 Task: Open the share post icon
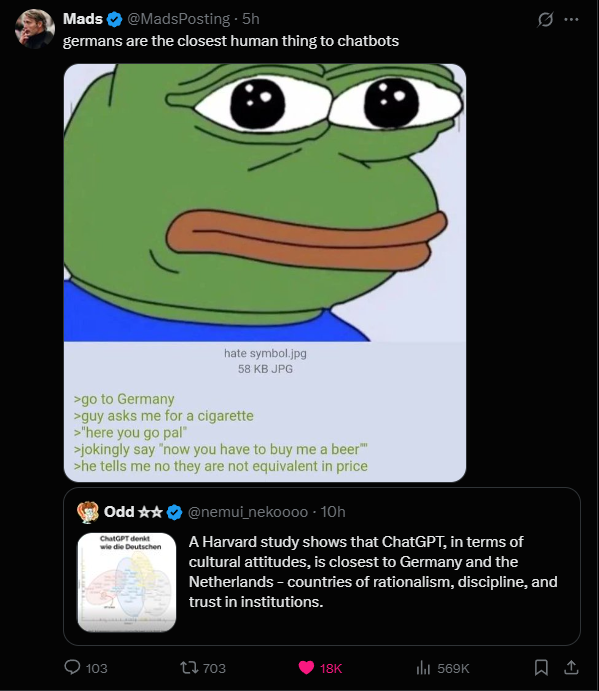pos(571,668)
